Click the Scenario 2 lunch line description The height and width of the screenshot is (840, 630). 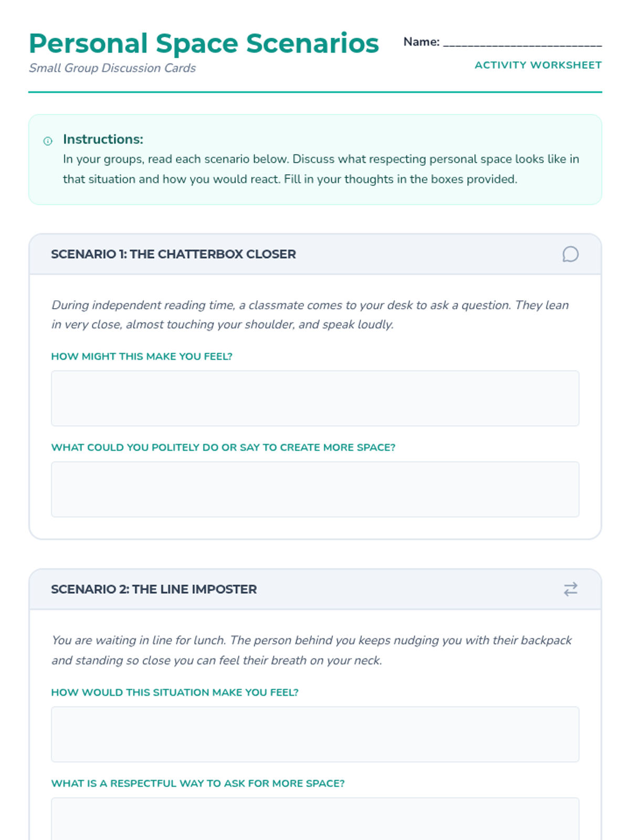tap(311, 650)
